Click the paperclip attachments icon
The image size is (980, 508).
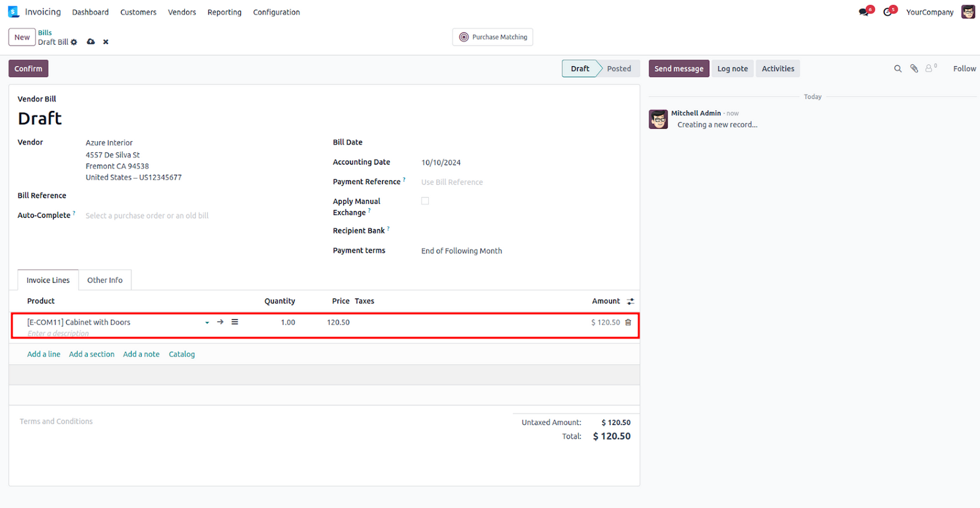(914, 69)
